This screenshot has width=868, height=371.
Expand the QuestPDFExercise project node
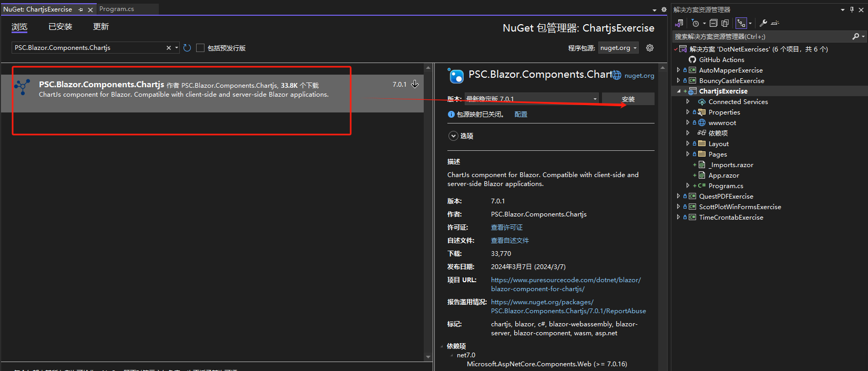(678, 196)
